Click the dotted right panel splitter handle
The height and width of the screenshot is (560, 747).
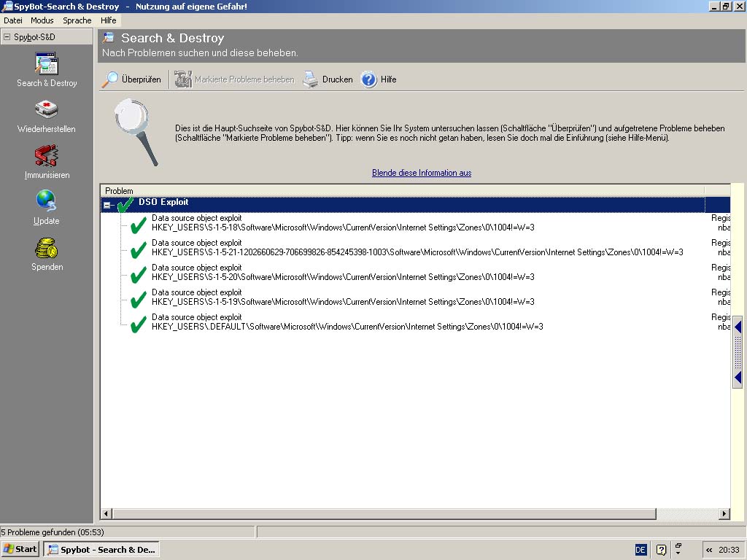point(738,352)
